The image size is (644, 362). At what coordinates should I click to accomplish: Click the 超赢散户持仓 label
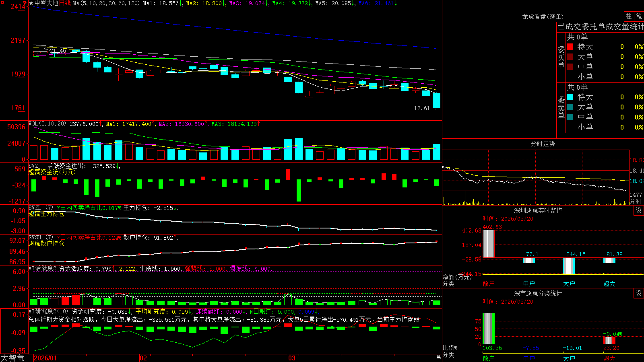46,243
